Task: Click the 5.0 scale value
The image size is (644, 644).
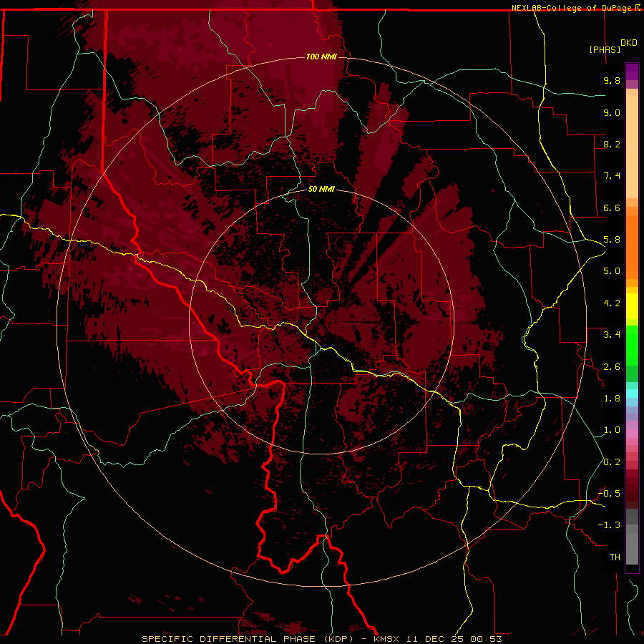Action: 612,271
